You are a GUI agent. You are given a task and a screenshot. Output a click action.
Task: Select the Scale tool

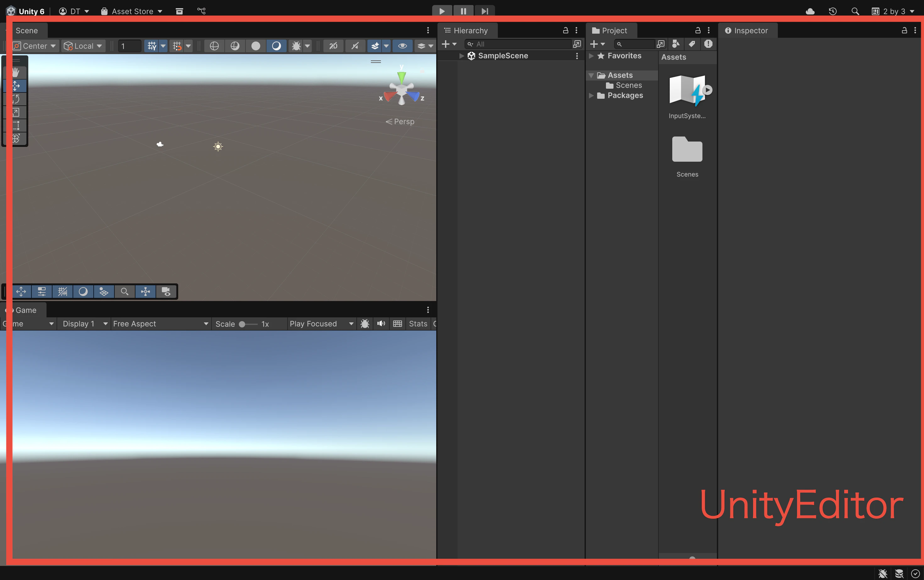(x=16, y=112)
